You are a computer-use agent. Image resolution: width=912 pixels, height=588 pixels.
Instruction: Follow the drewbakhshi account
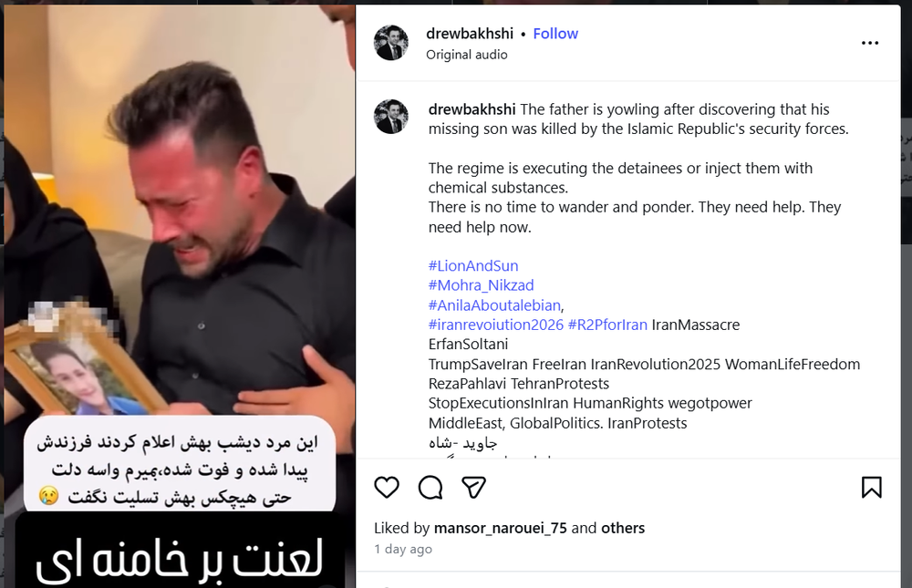[555, 34]
